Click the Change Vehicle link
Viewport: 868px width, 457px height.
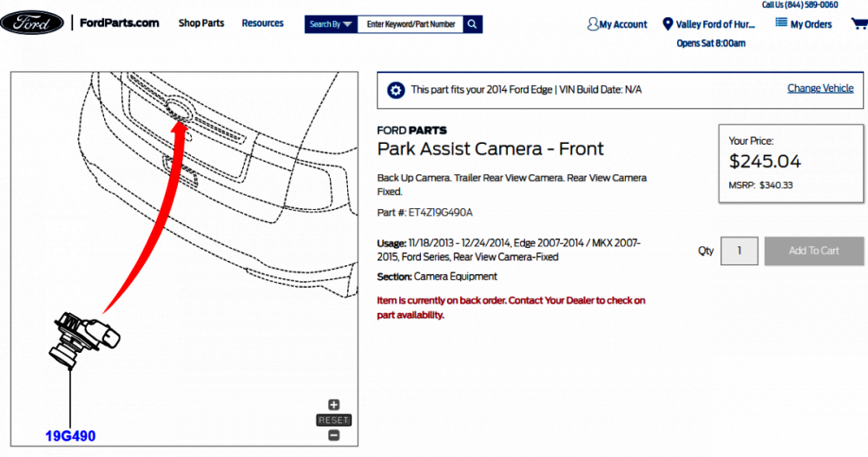pyautogui.click(x=819, y=88)
